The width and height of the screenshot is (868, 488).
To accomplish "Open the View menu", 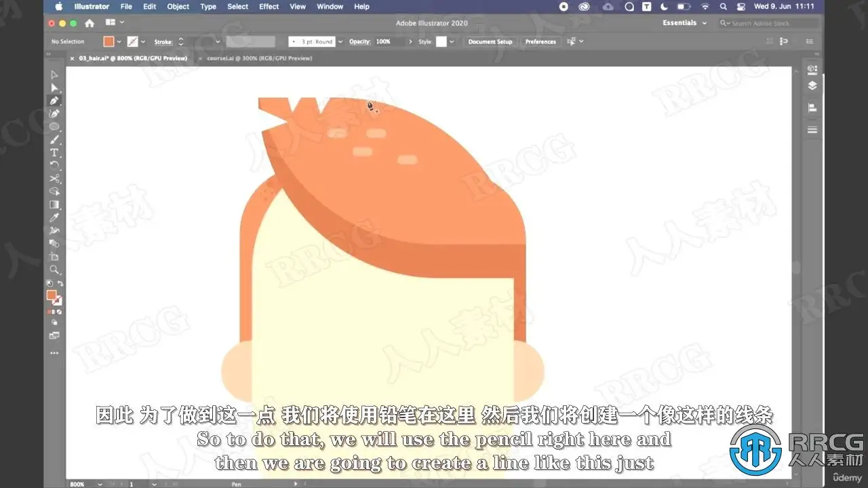I will click(x=298, y=7).
